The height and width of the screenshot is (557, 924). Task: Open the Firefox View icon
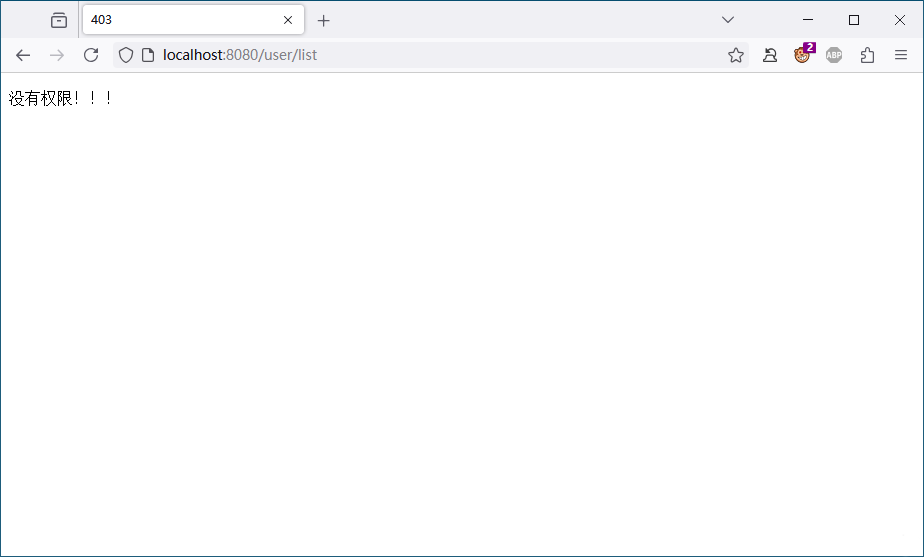point(59,20)
